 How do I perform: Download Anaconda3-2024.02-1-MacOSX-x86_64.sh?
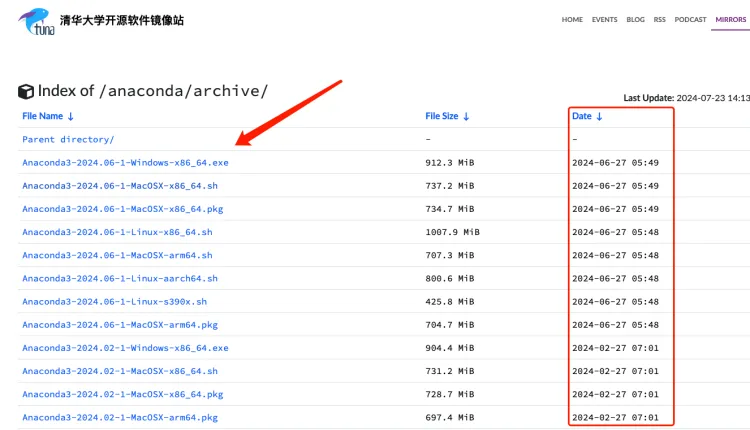click(x=120, y=371)
